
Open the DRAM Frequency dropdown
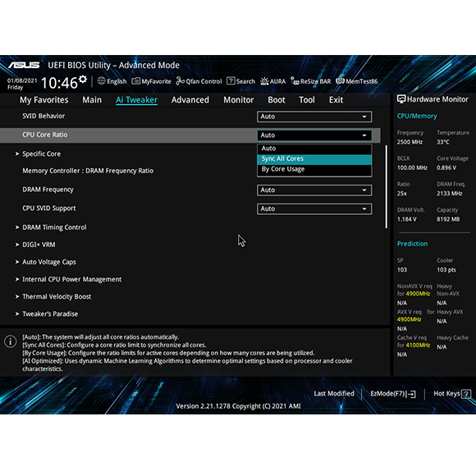314,190
